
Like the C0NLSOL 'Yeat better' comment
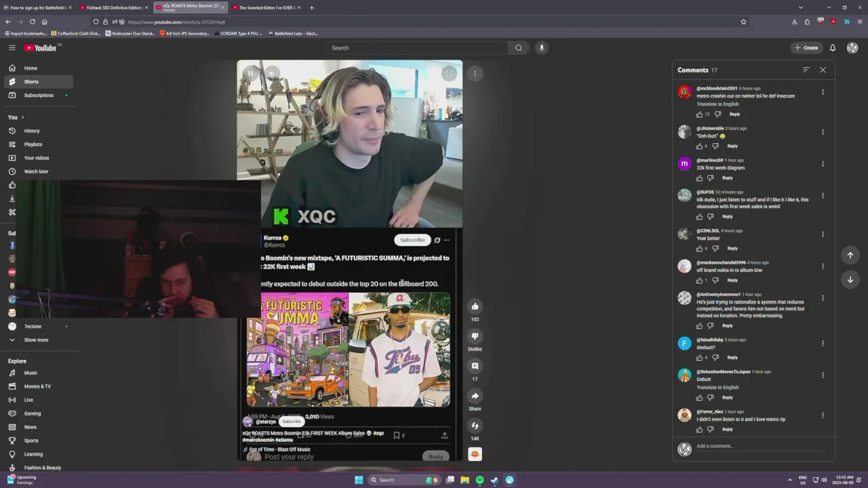tap(699, 248)
